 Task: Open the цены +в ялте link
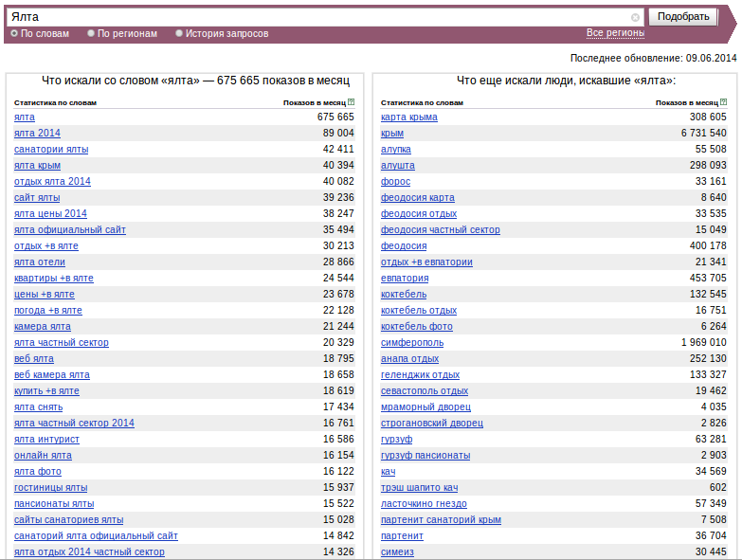click(x=45, y=294)
